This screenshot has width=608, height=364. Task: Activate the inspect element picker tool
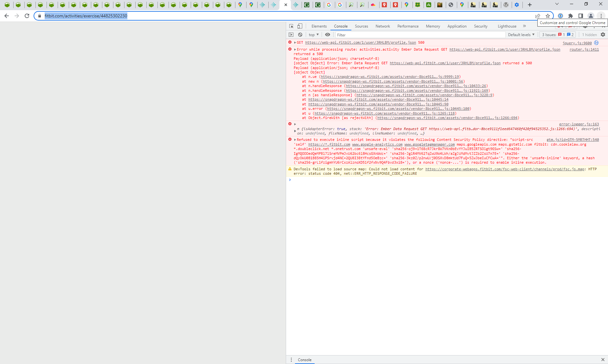[x=291, y=26]
